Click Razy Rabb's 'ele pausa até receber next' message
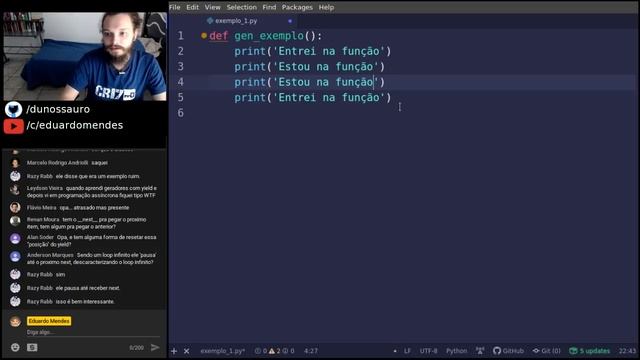640x360 pixels. click(88, 288)
